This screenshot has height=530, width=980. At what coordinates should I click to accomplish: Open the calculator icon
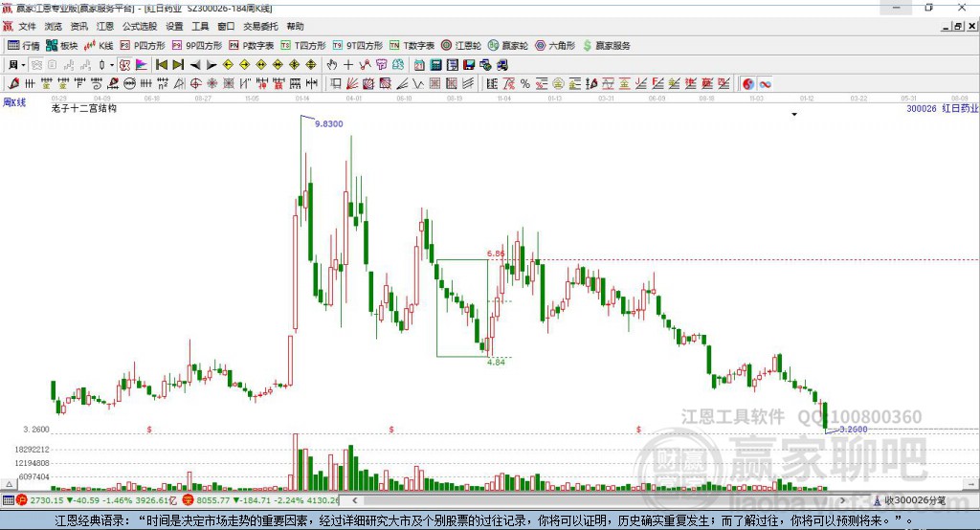click(x=436, y=65)
